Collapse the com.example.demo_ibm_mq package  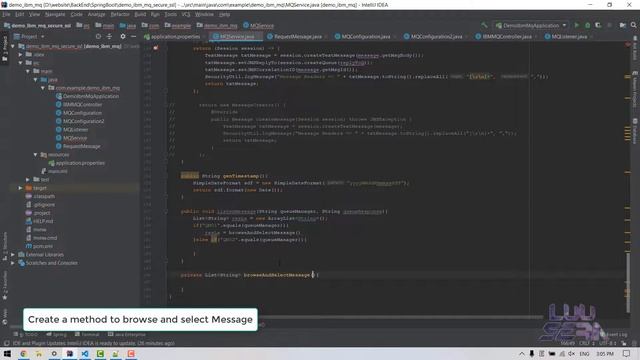[x=43, y=88]
